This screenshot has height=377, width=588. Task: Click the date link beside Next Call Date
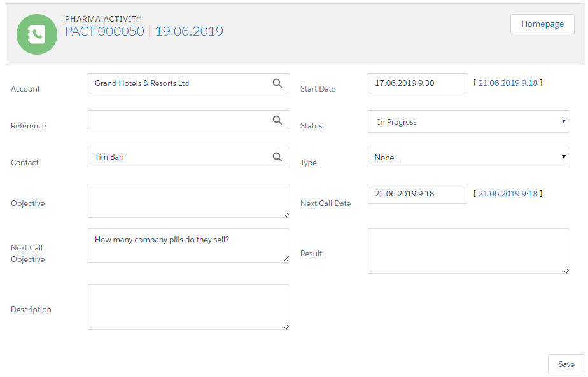(x=507, y=194)
